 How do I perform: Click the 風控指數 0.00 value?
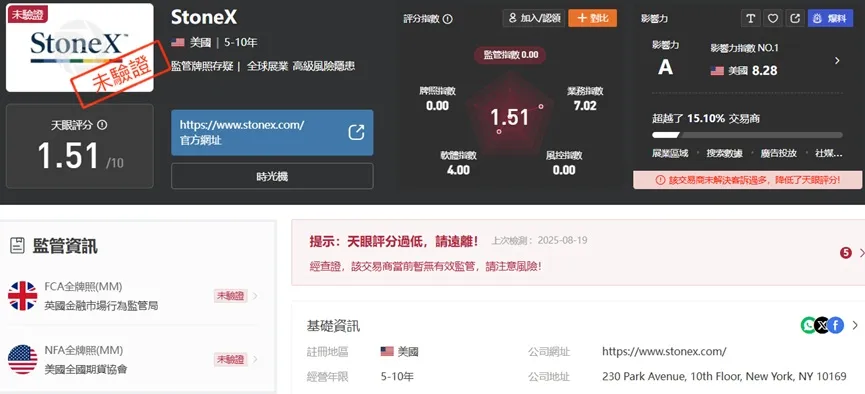click(x=564, y=170)
